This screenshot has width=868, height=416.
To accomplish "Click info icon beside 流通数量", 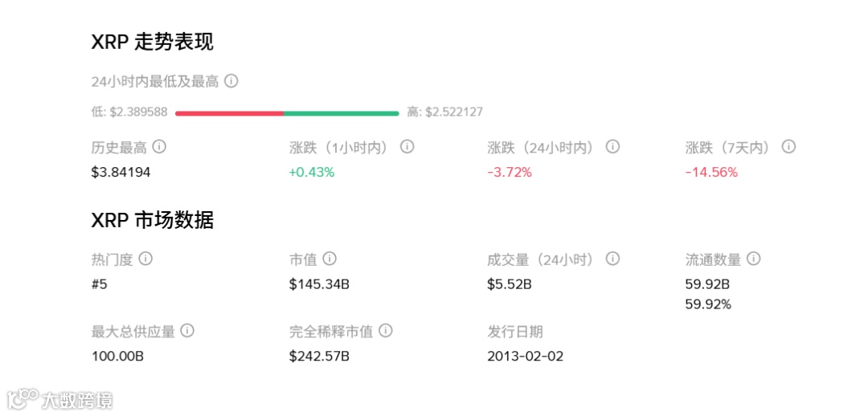I will pyautogui.click(x=754, y=259).
